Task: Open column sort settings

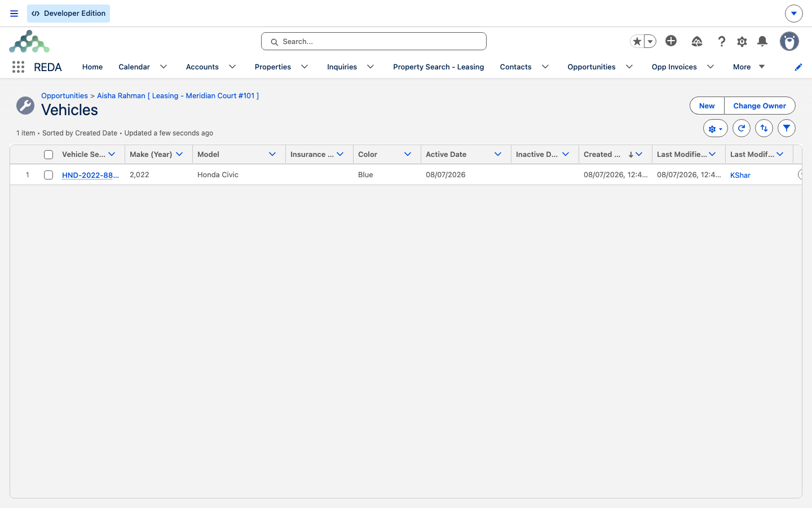Action: click(x=764, y=129)
